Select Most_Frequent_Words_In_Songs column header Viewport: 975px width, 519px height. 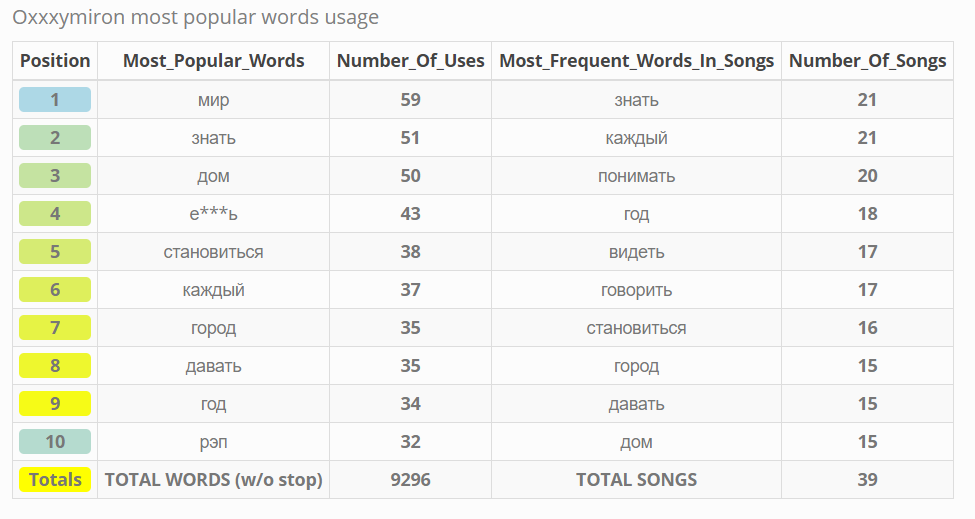[x=636, y=61]
